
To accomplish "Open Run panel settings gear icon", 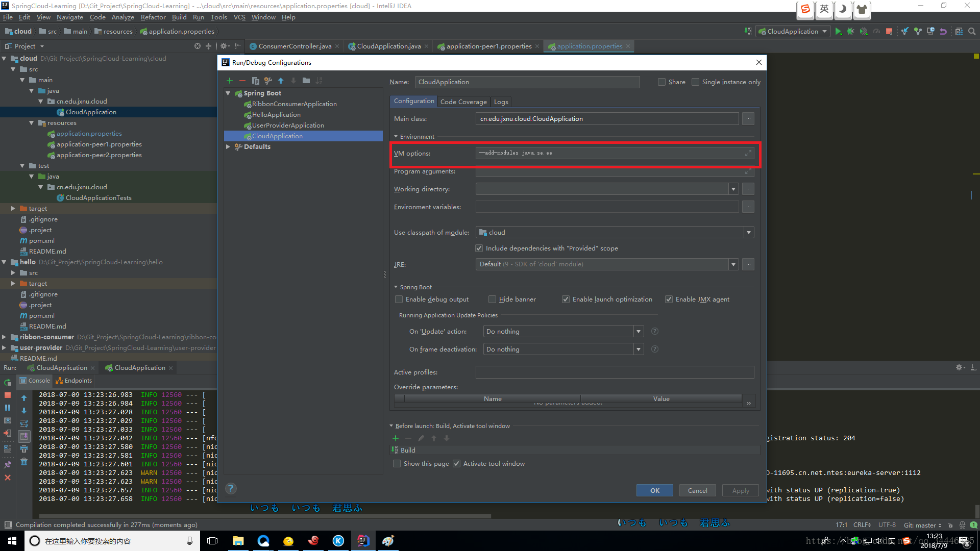I will [x=960, y=367].
